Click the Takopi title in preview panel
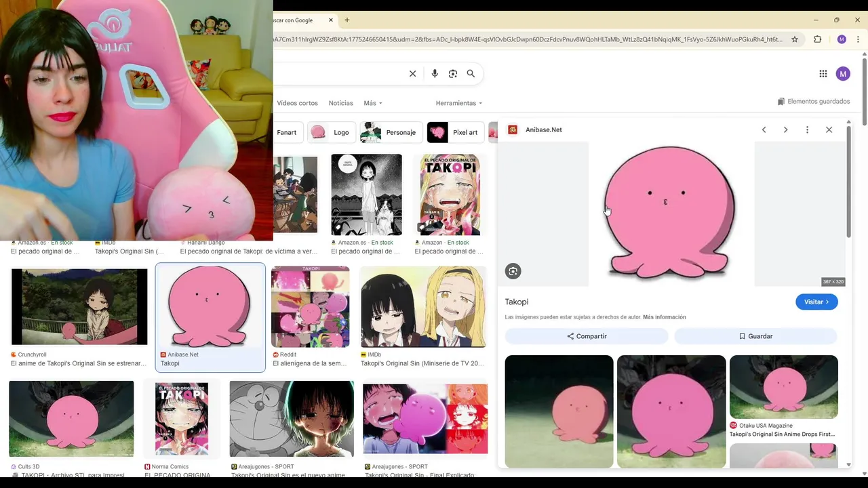The height and width of the screenshot is (488, 868). [x=517, y=302]
